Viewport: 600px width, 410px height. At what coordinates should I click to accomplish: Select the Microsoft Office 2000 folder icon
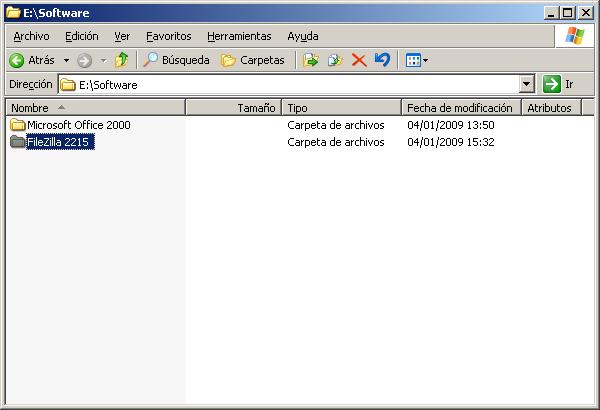(x=17, y=125)
